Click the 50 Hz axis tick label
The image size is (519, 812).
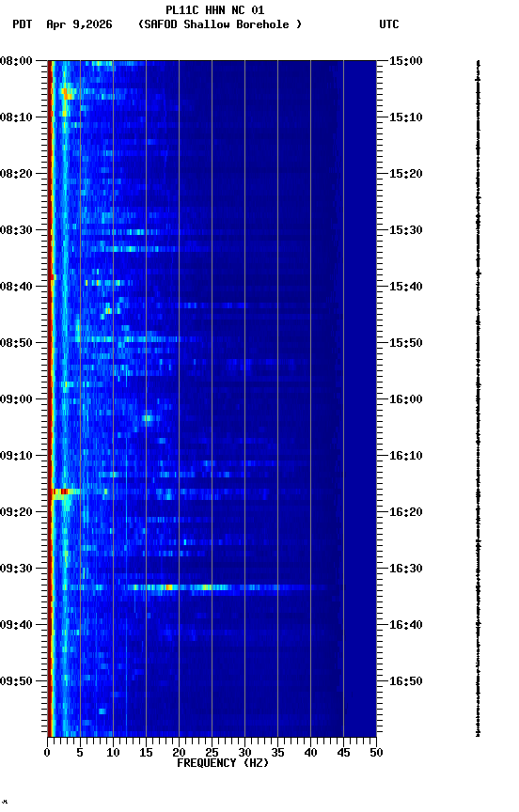coord(376,753)
